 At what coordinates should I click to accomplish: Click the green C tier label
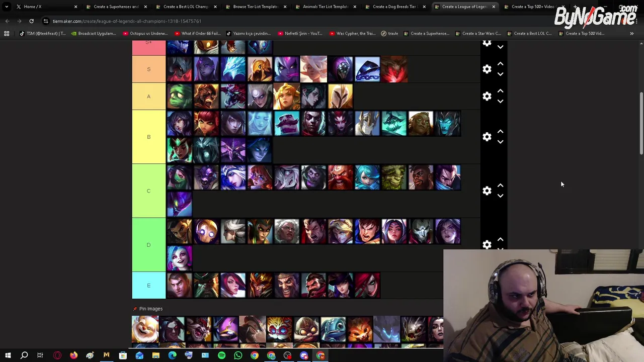(x=148, y=191)
